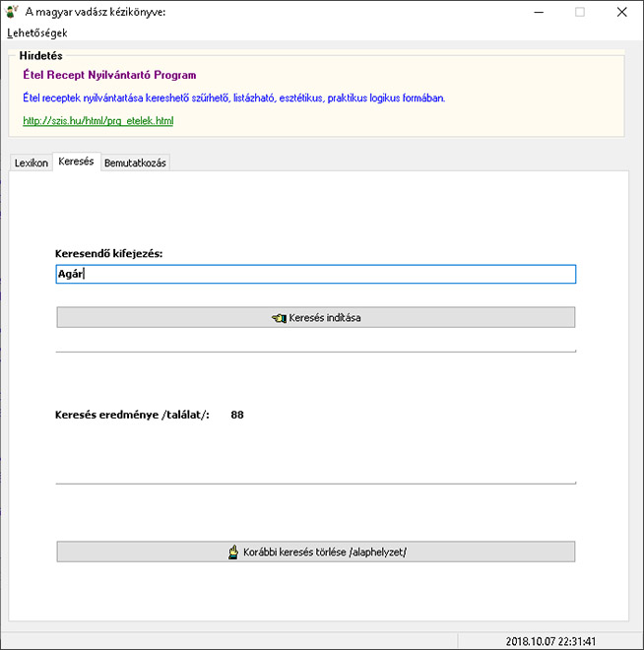This screenshot has height=650, width=644.
Task: Click the date and time in status bar
Action: [550, 641]
